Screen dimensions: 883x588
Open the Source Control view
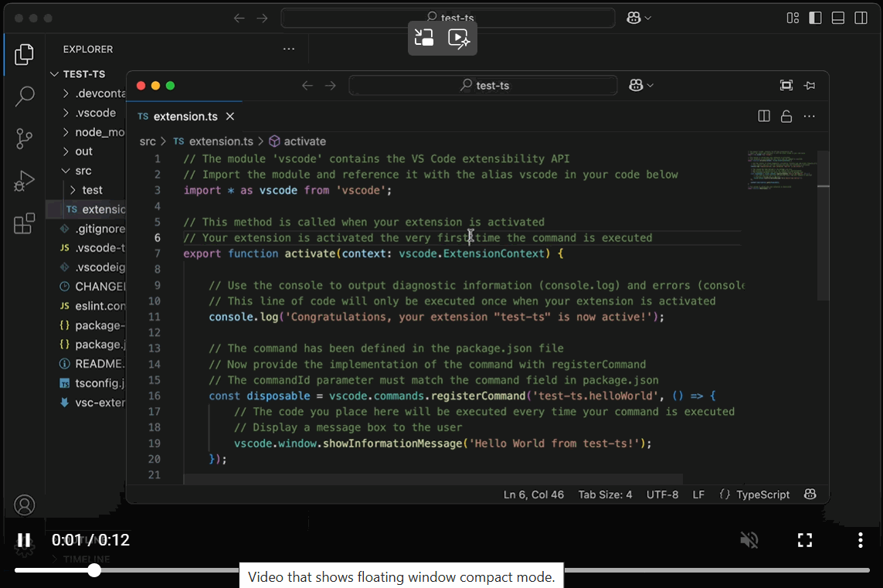tap(24, 138)
